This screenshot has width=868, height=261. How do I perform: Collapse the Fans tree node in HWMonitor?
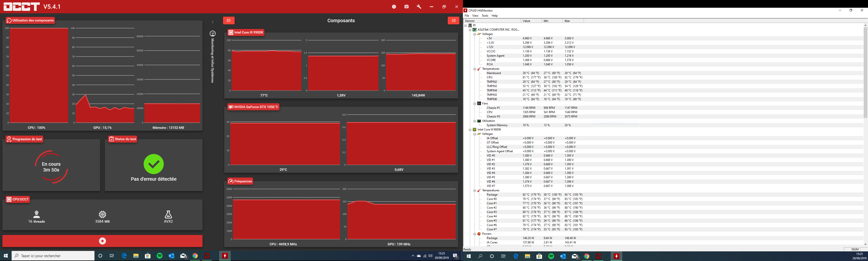click(475, 103)
